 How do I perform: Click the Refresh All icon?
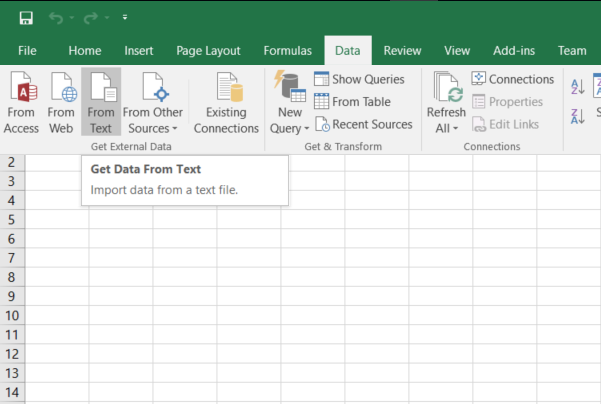pos(447,87)
